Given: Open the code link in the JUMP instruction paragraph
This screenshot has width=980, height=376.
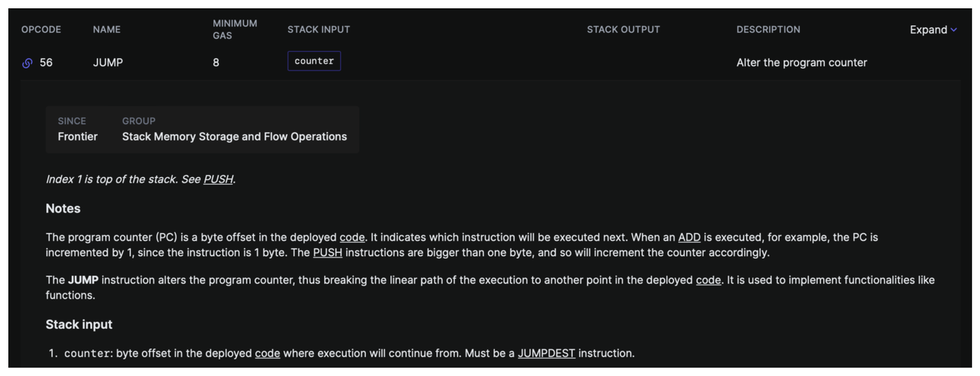Looking at the screenshot, I should pos(708,280).
